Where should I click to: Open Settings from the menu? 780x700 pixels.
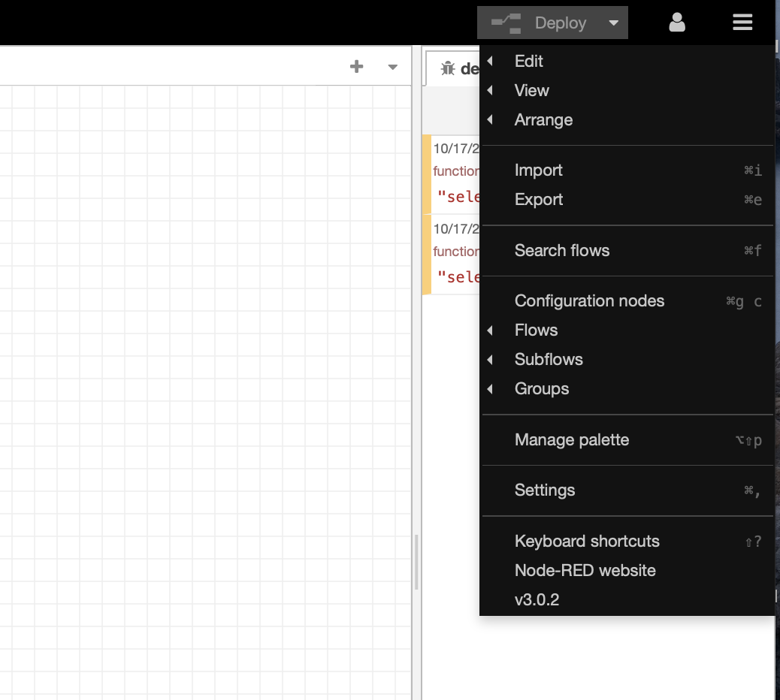tap(627, 490)
